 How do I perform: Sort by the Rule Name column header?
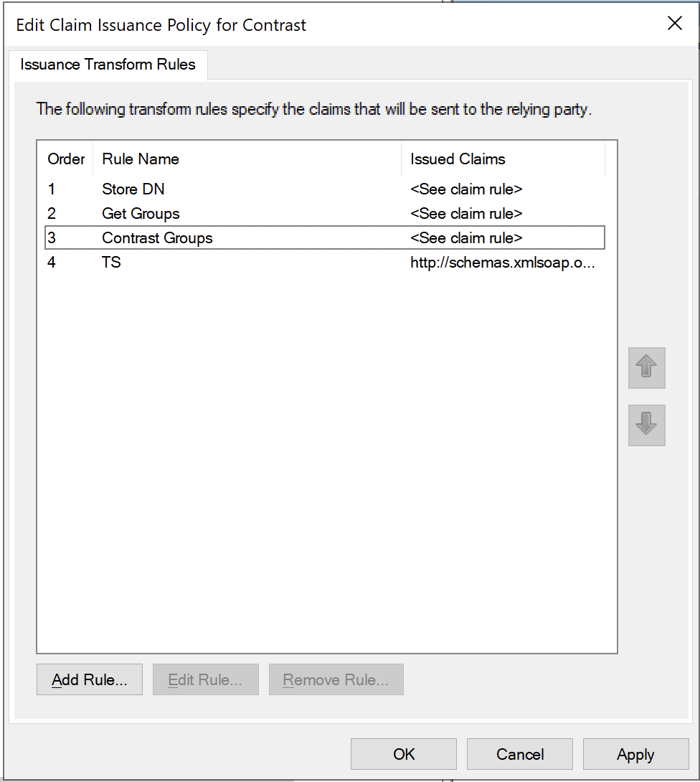tap(247, 159)
